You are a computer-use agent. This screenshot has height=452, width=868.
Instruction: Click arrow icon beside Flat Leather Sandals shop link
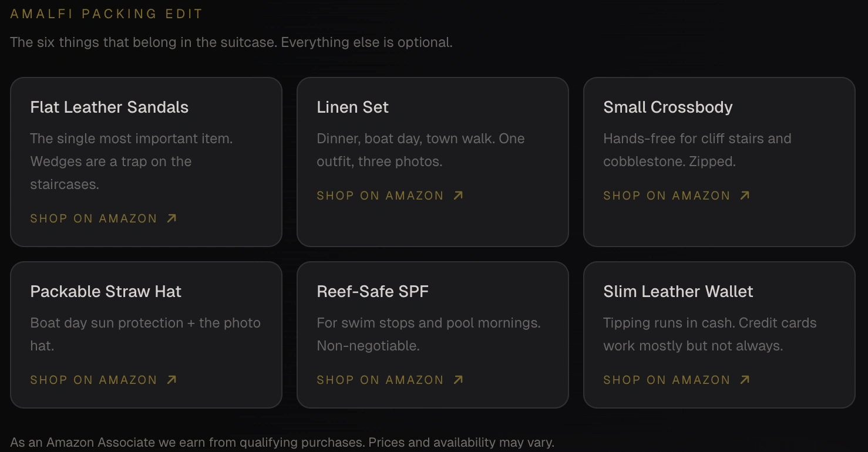[x=171, y=218]
